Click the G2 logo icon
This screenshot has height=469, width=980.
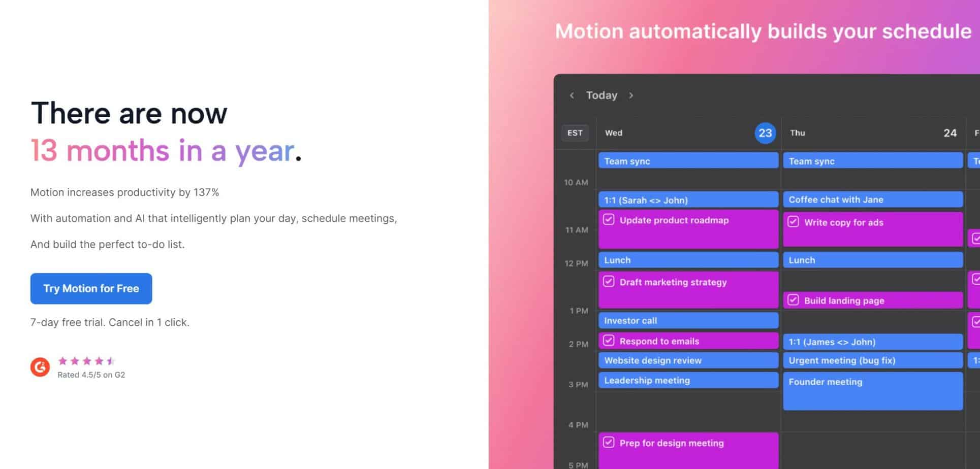pos(41,367)
